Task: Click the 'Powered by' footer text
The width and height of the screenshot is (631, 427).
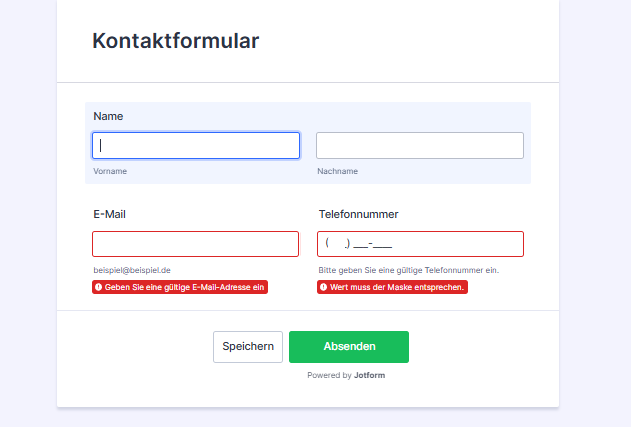Action: pos(329,376)
